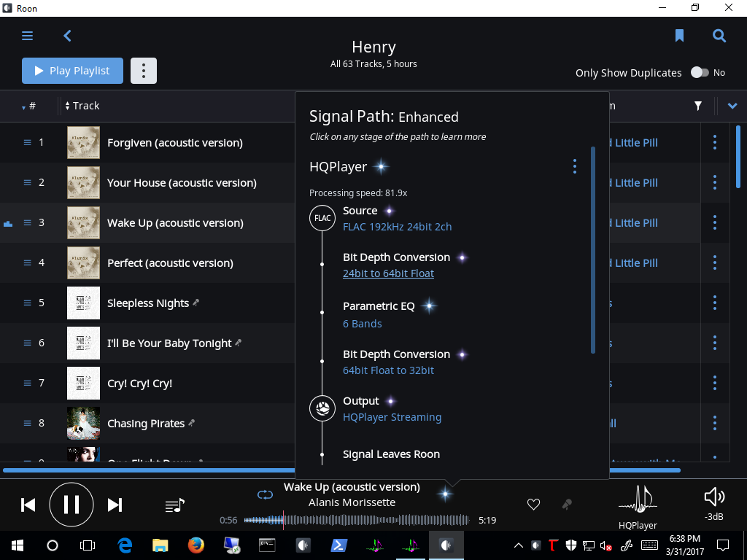Click 64bit Float to 32bit link
The height and width of the screenshot is (560, 747).
(388, 370)
